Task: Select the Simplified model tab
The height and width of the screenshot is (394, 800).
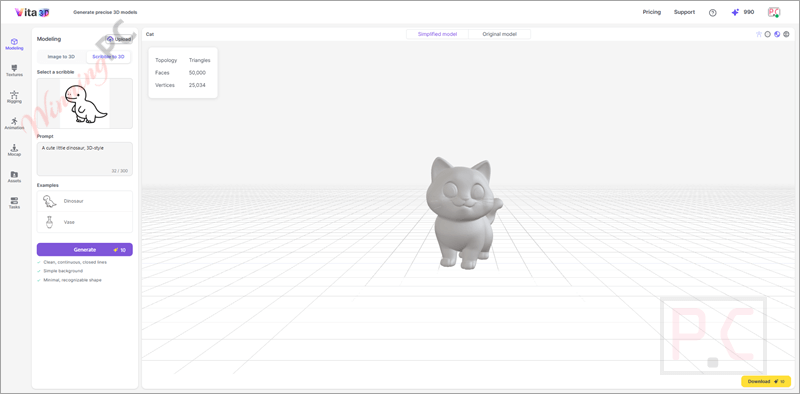Action: point(437,34)
